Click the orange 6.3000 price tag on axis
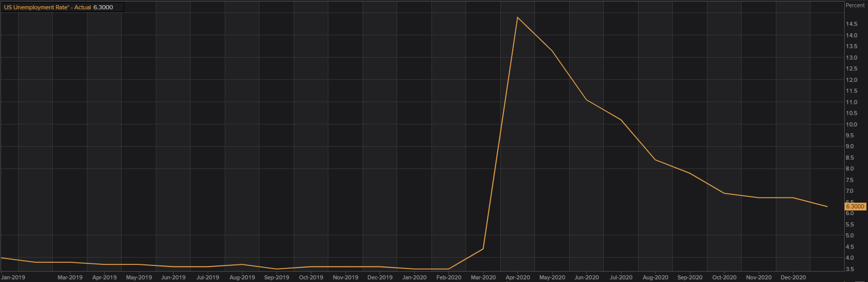This screenshot has width=868, height=282. (855, 206)
